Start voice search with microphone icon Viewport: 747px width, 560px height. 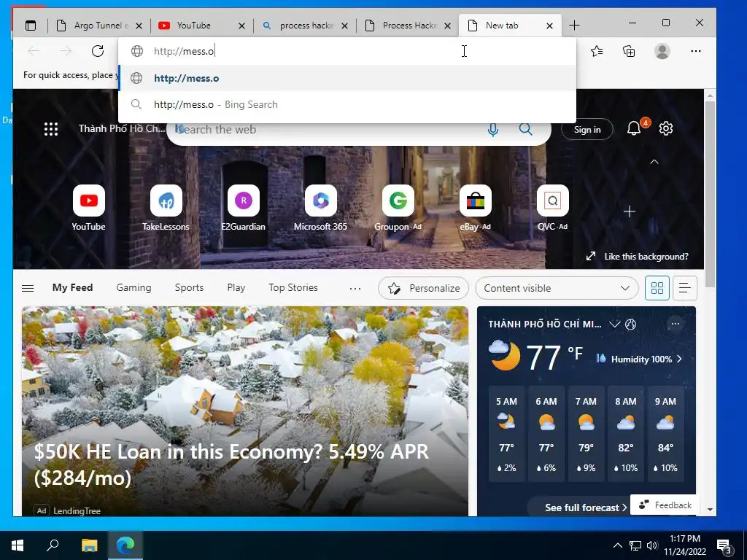coord(493,130)
